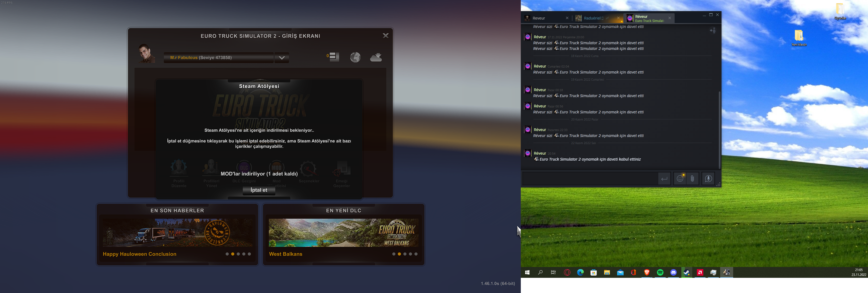Switch to the Raduériel chat tab
This screenshot has width=868, height=293.
pyautogui.click(x=593, y=18)
